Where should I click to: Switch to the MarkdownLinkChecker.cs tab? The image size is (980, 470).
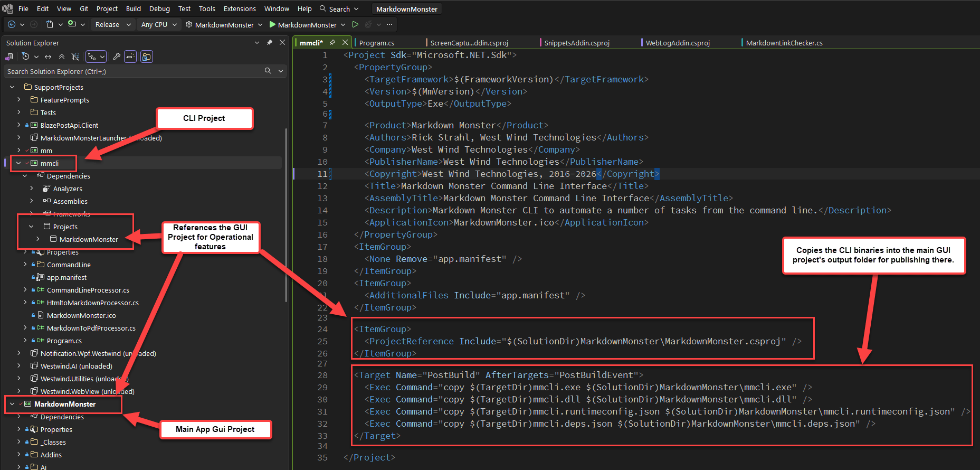tap(784, 43)
